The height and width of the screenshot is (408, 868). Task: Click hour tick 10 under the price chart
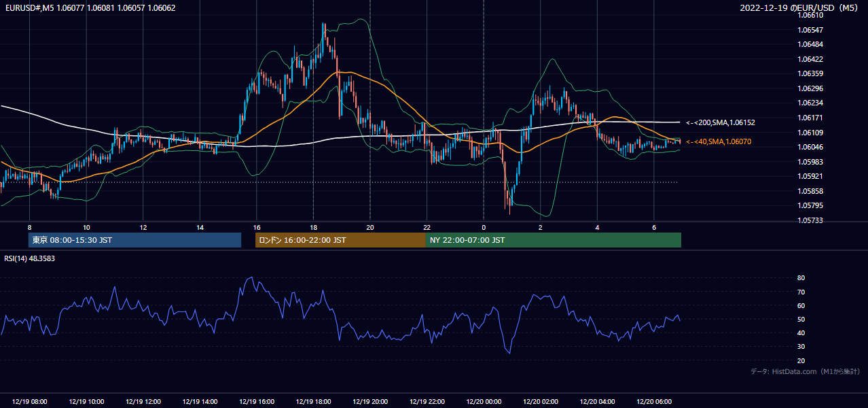86,227
